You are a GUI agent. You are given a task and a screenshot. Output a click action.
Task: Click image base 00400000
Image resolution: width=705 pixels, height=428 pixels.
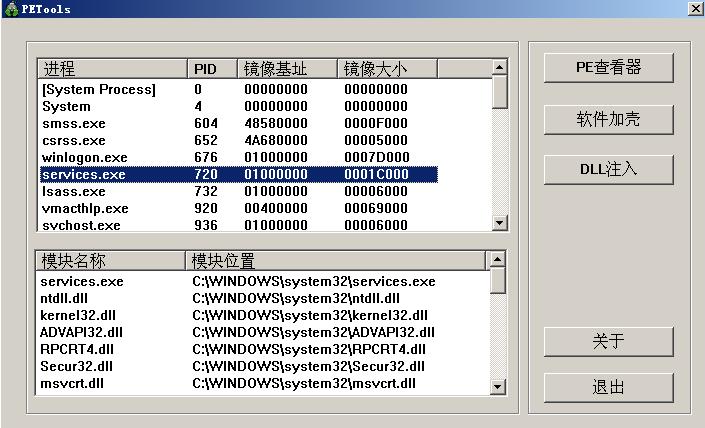click(276, 209)
